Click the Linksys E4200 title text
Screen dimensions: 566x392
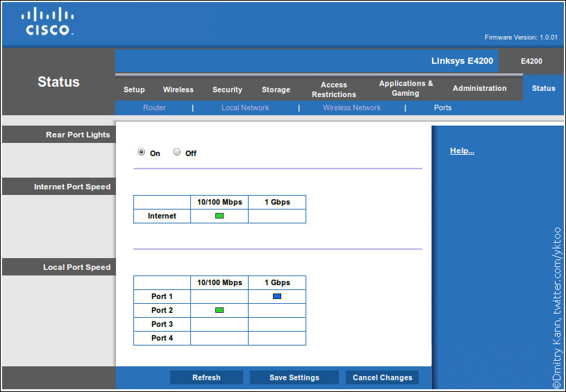click(x=462, y=60)
